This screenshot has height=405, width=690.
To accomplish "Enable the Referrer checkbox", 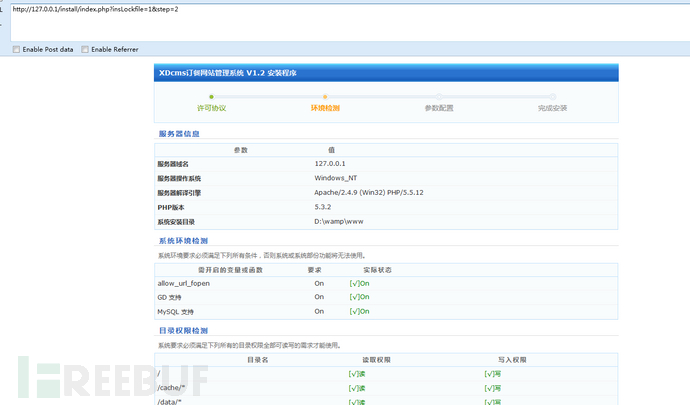I will coord(85,49).
